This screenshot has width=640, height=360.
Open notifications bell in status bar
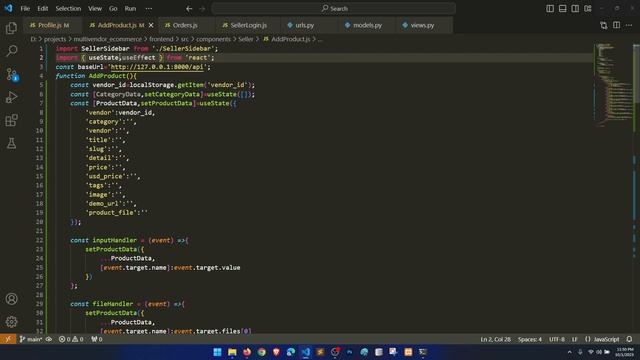(629, 339)
